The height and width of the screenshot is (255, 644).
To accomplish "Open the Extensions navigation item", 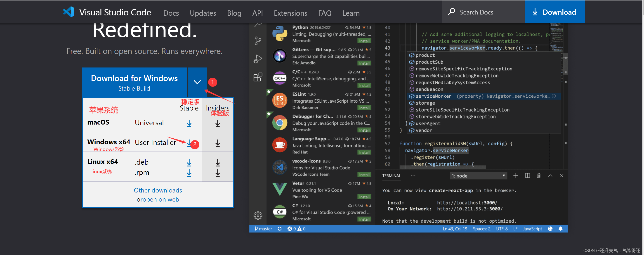I will pos(290,13).
